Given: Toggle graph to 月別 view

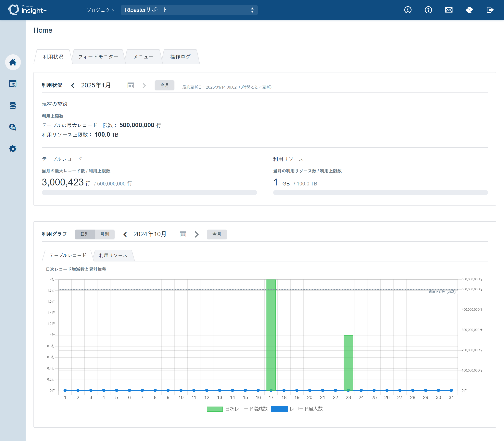Looking at the screenshot, I should 105,234.
